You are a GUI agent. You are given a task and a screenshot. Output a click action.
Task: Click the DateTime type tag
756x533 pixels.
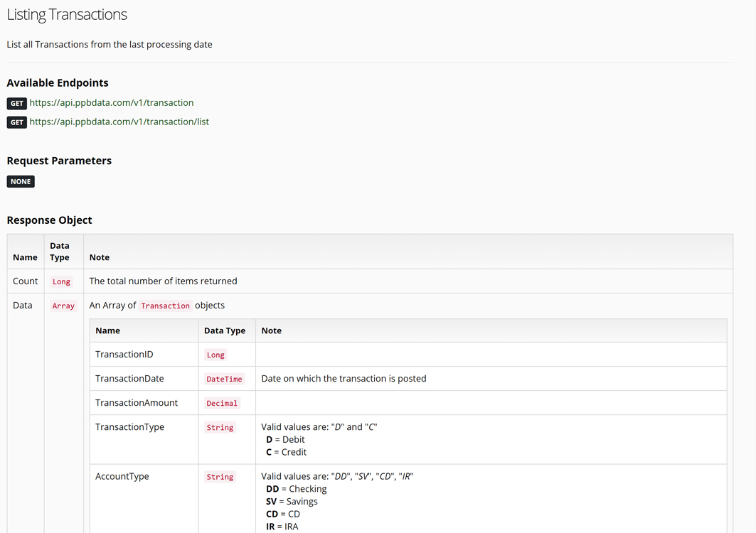point(224,379)
